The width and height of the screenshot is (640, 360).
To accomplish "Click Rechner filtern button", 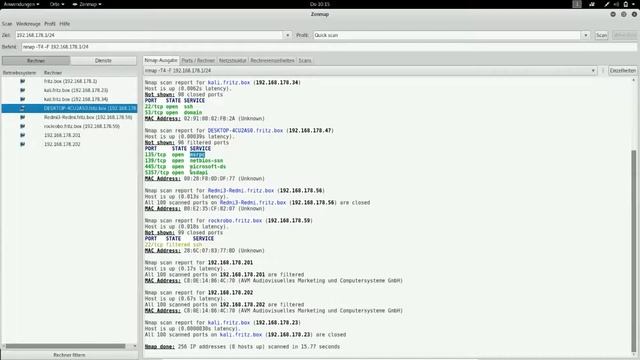I will coord(69,355).
